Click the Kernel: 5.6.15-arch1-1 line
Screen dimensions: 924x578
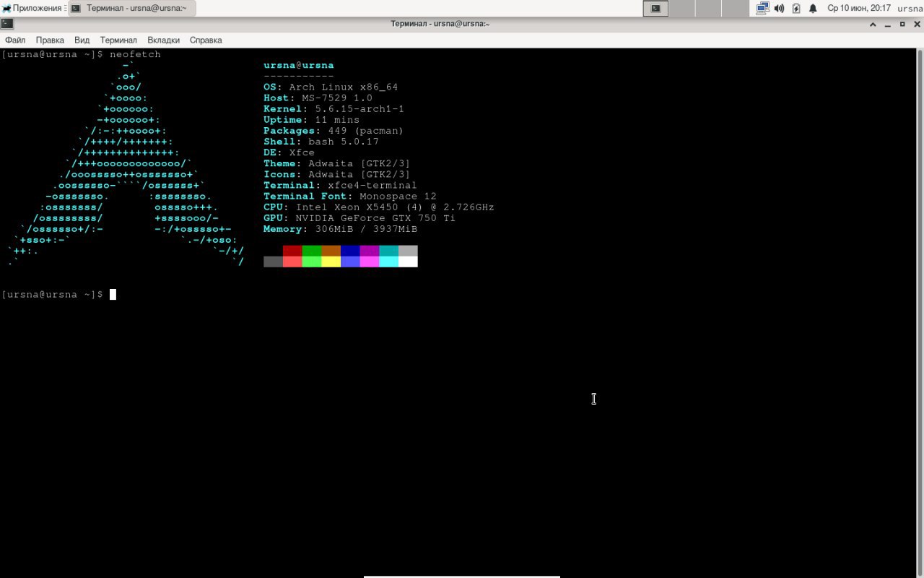(x=334, y=109)
